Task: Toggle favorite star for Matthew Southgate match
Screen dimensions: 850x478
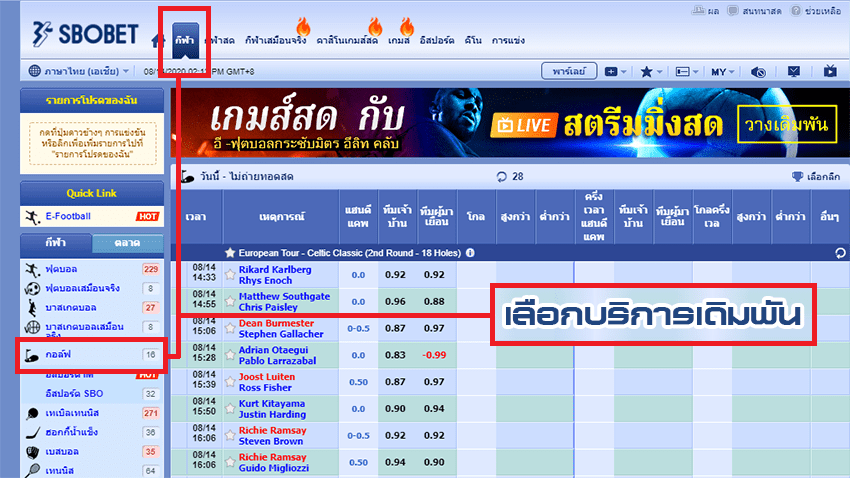Action: [230, 301]
